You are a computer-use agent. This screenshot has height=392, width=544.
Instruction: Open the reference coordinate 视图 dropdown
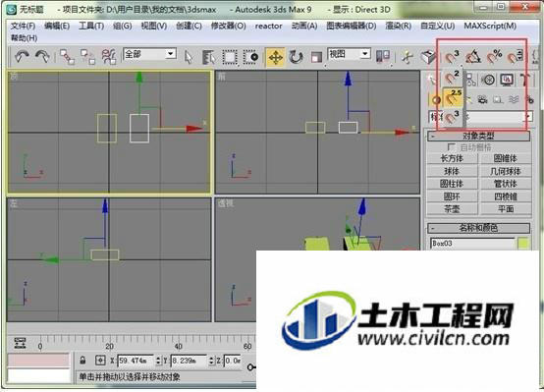pyautogui.click(x=364, y=54)
